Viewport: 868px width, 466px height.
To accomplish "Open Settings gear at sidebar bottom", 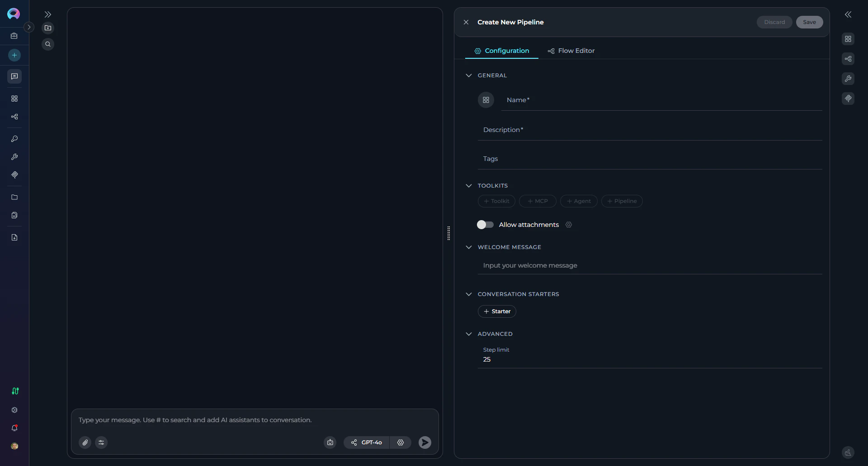I will [x=14, y=410].
